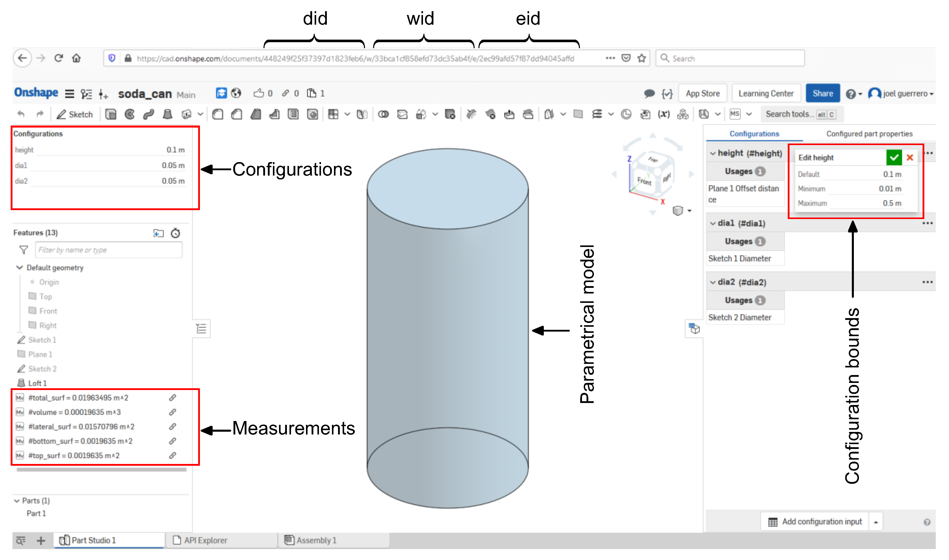Select the Sweep tool
949x560 pixels.
pyautogui.click(x=148, y=114)
